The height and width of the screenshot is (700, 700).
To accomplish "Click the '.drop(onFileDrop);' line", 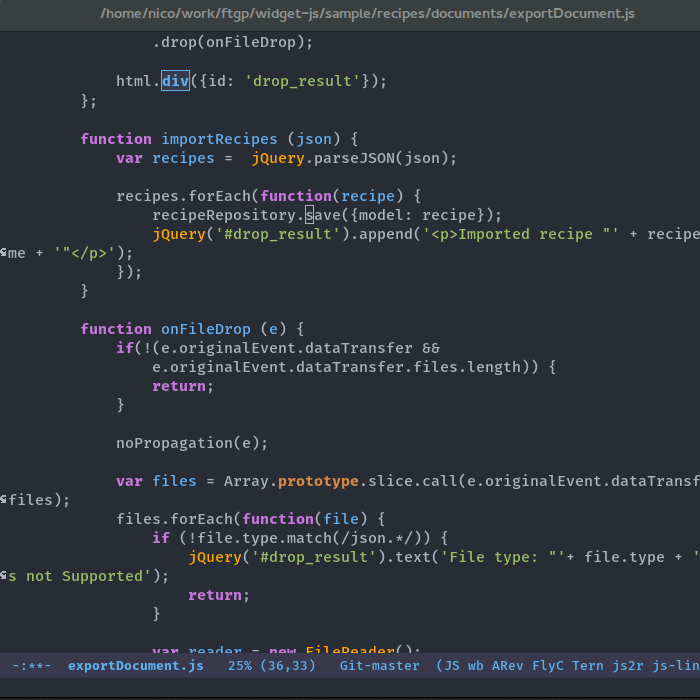I will pyautogui.click(x=233, y=42).
